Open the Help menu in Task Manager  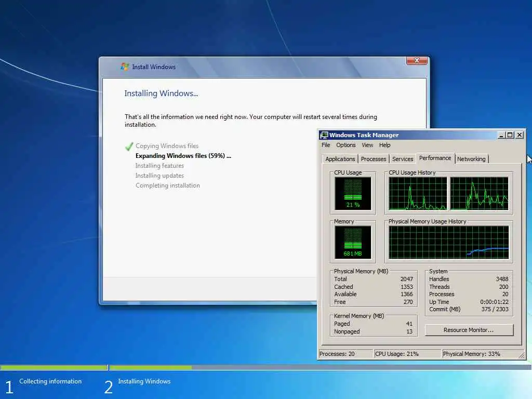[x=384, y=145]
